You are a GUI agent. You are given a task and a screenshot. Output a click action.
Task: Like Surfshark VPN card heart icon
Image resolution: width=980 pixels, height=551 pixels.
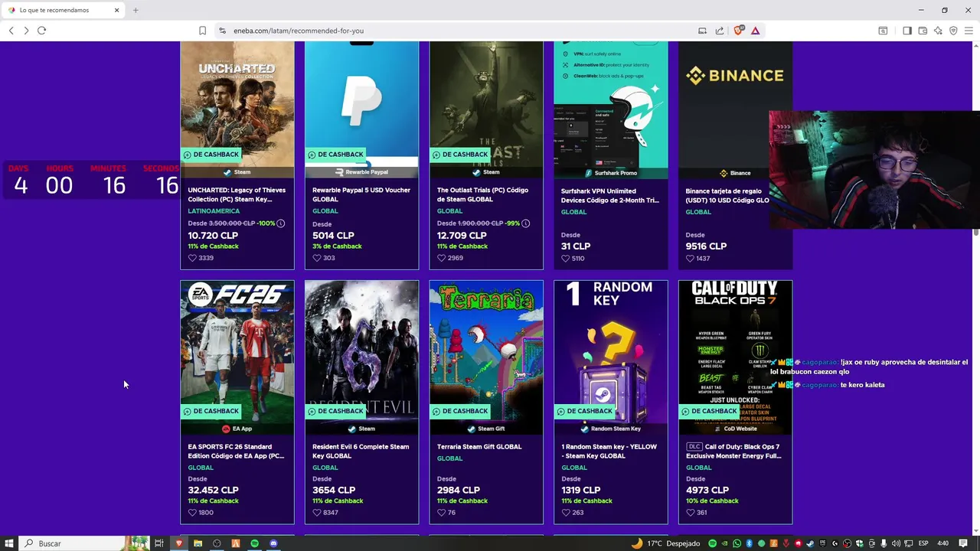(566, 258)
